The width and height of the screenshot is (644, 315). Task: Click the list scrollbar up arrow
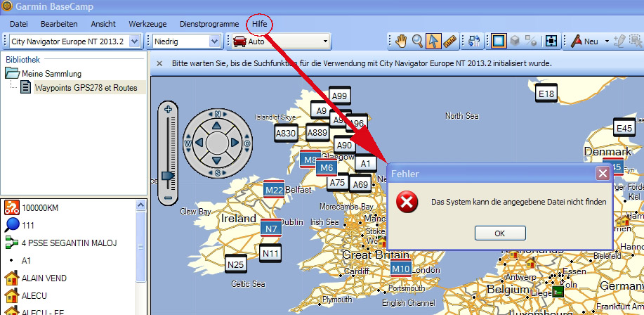coord(141,205)
